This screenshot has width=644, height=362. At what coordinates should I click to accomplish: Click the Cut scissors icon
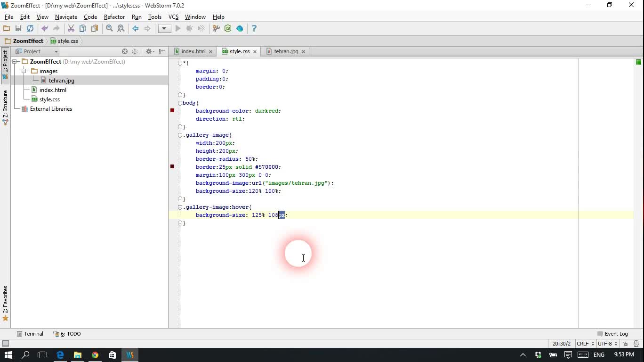[x=71, y=29]
